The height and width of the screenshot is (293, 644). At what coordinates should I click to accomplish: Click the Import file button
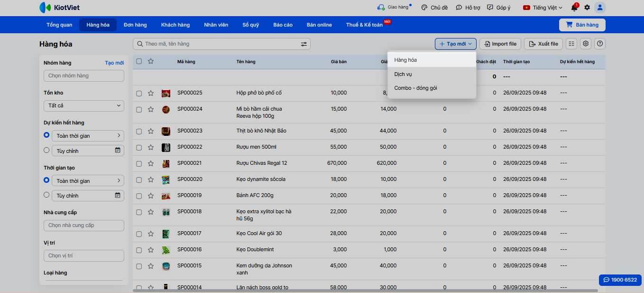coord(500,44)
